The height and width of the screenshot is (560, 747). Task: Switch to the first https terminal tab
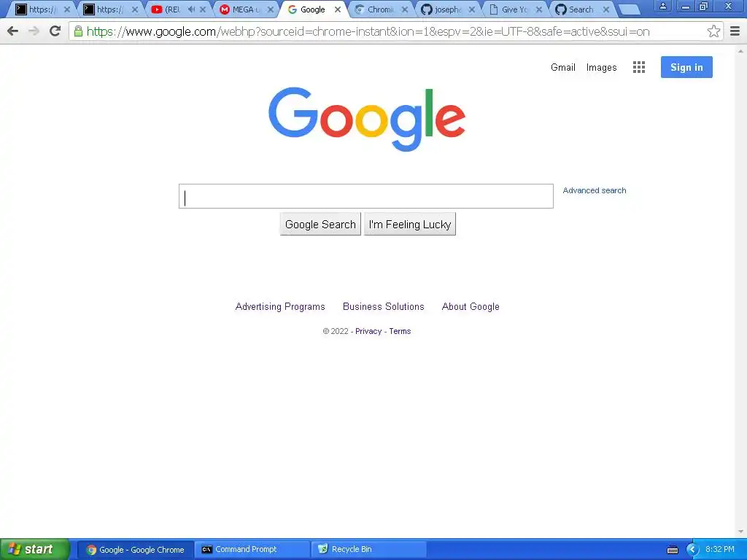43,9
